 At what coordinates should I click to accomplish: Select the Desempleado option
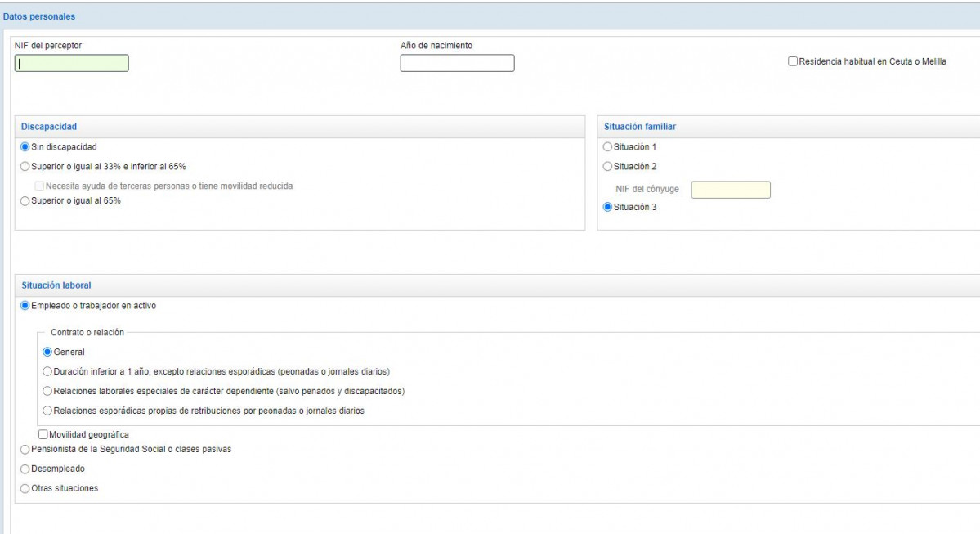tap(25, 469)
